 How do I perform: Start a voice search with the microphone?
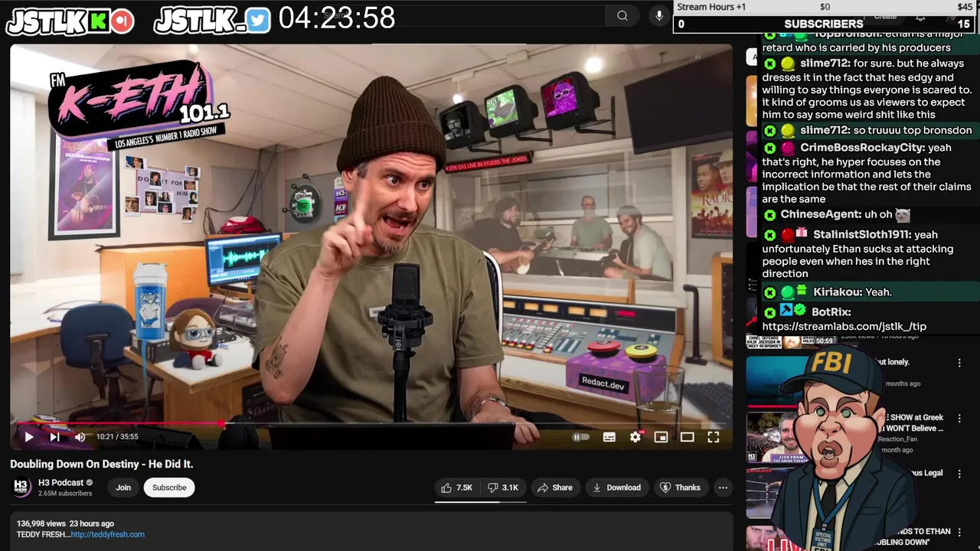(x=659, y=15)
